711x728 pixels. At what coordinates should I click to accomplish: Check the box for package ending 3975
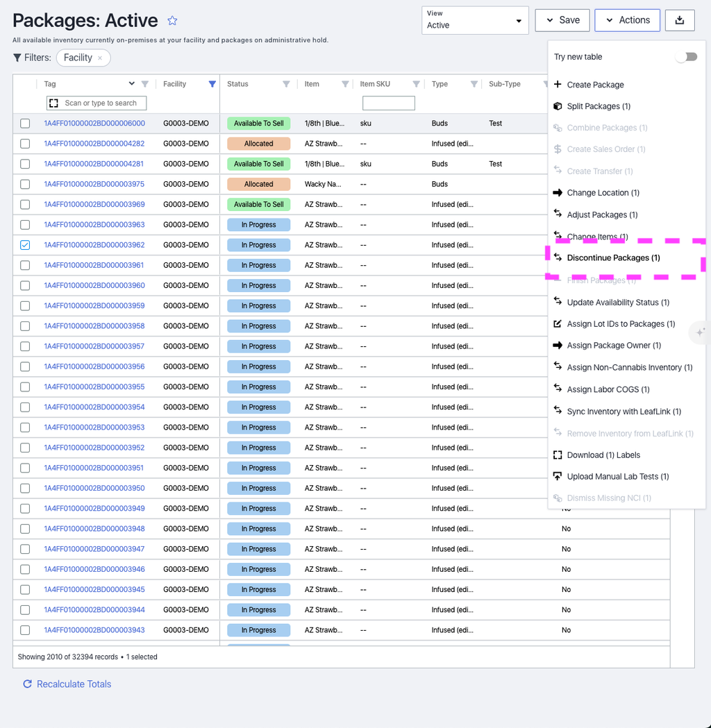point(25,185)
